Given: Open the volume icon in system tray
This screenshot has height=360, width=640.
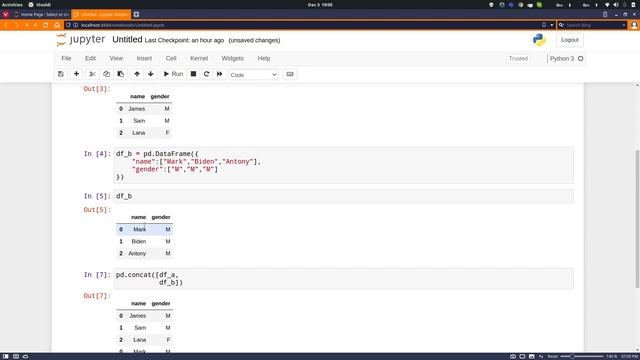Looking at the screenshot, I should [x=616, y=5].
